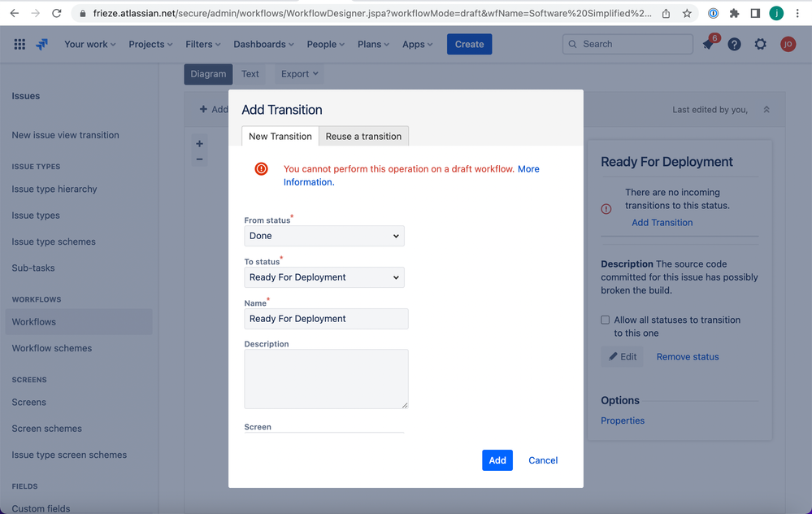Open Issue type hierarchy in the sidebar
Viewport: 812px width, 514px height.
[54, 189]
